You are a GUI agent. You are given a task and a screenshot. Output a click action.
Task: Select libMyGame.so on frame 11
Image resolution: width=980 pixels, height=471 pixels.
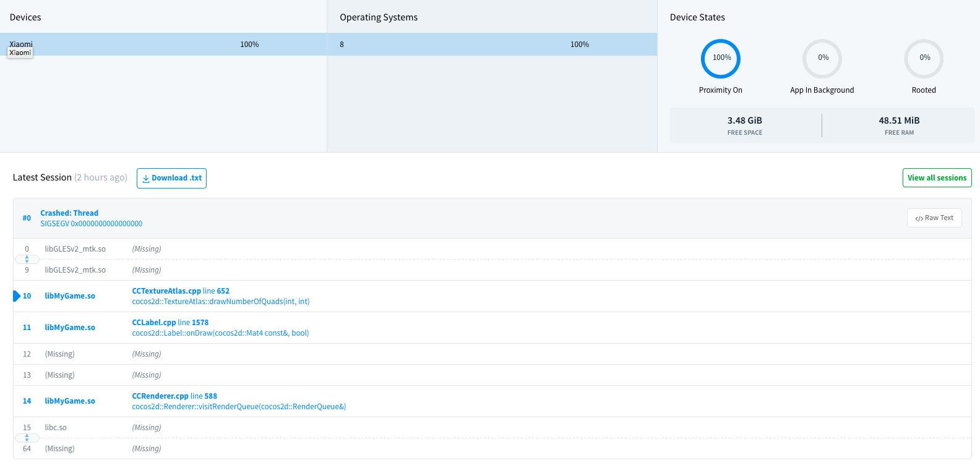tap(70, 328)
